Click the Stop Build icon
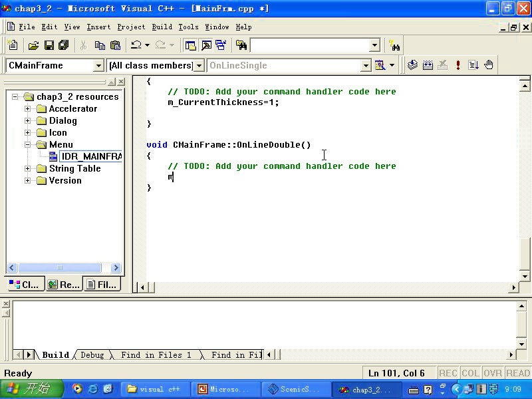Viewport: 532px width, 399px height. 442,65
